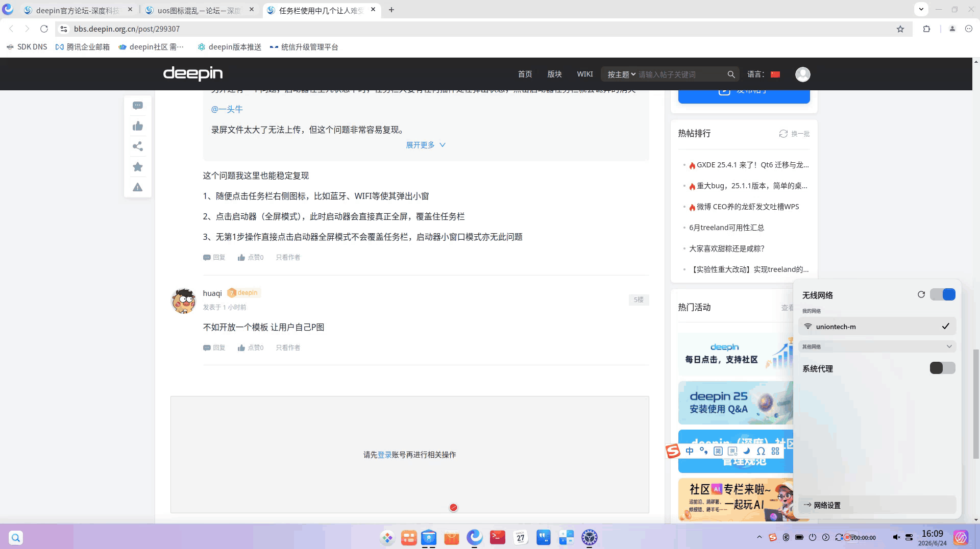The width and height of the screenshot is (980, 549).
Task: Click 只看作者 under huaqi's post
Action: click(288, 347)
